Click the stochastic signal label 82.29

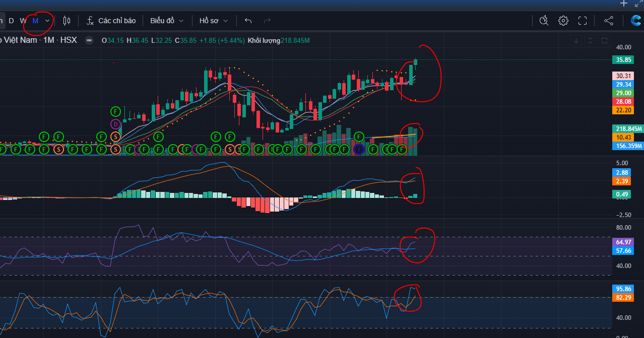tap(623, 298)
